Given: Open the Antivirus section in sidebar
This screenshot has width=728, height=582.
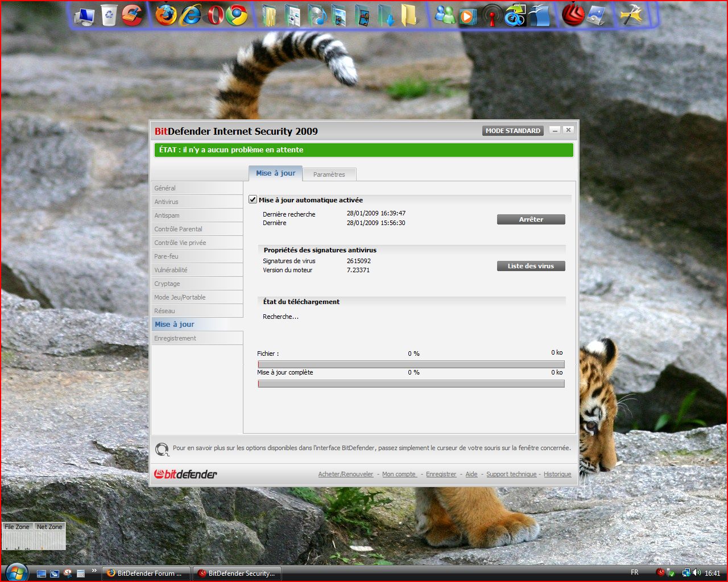Looking at the screenshot, I should click(x=197, y=202).
